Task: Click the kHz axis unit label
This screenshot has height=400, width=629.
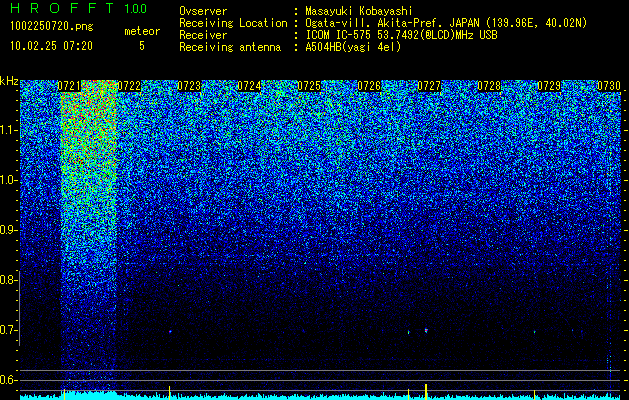Action: [x=9, y=81]
